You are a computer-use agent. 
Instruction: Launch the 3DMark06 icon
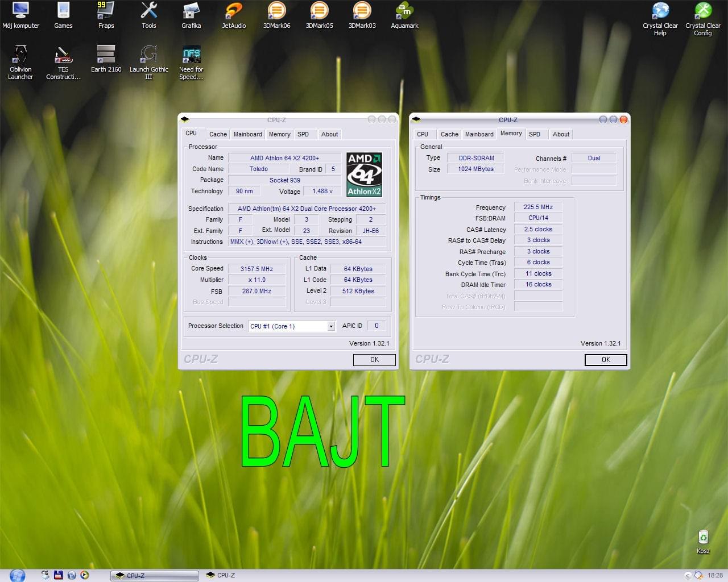[276, 15]
